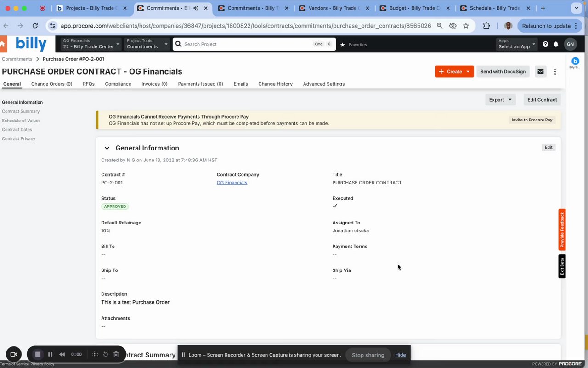
Task: Click Relaunch to update button
Action: pyautogui.click(x=549, y=26)
